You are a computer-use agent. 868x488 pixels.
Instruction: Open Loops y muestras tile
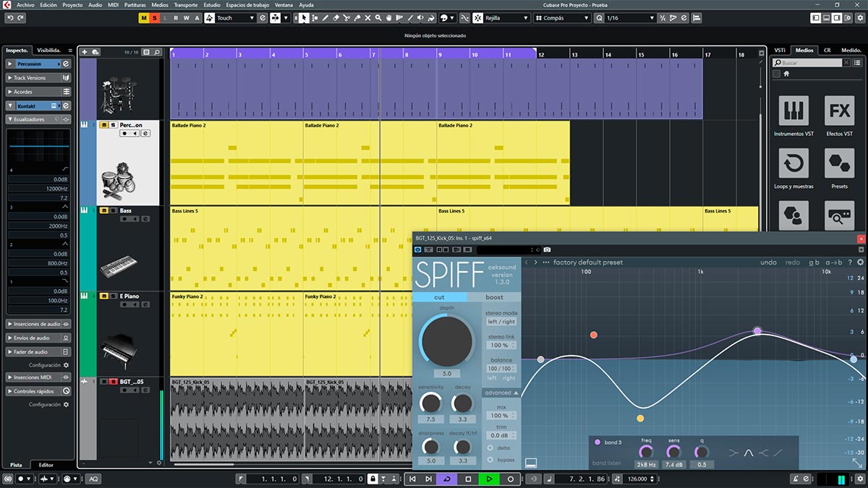[x=793, y=163]
